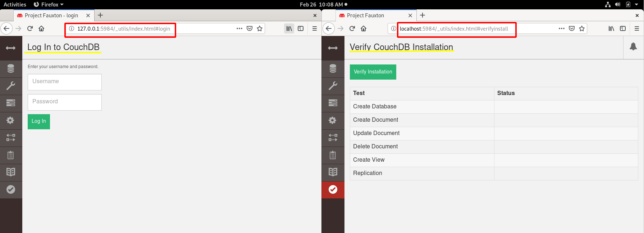Click the Databases icon in left Fauxton sidebar

pyautogui.click(x=11, y=68)
